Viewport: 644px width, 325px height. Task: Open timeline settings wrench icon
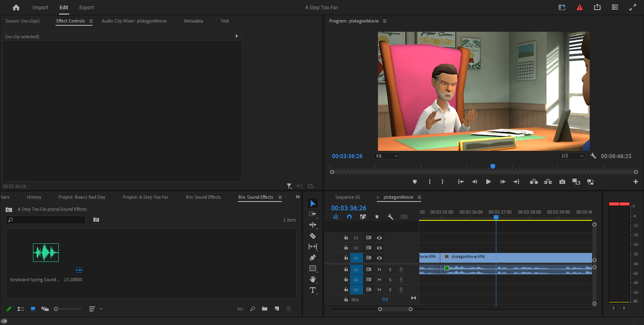pos(390,217)
